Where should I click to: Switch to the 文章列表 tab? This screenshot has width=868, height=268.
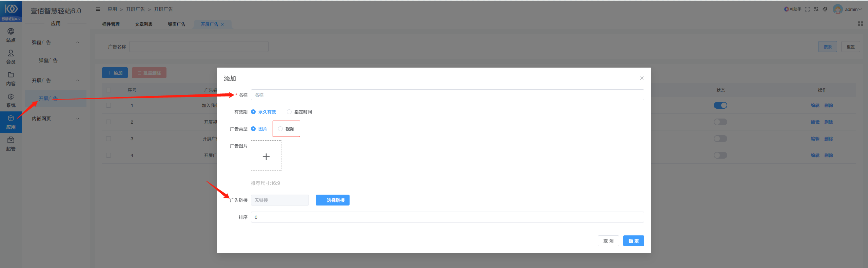(144, 24)
